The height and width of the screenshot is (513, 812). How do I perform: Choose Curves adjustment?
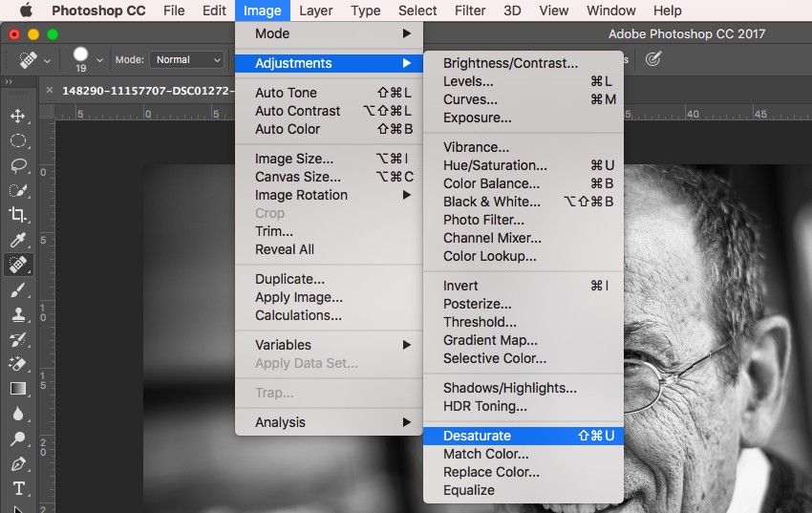click(x=524, y=99)
